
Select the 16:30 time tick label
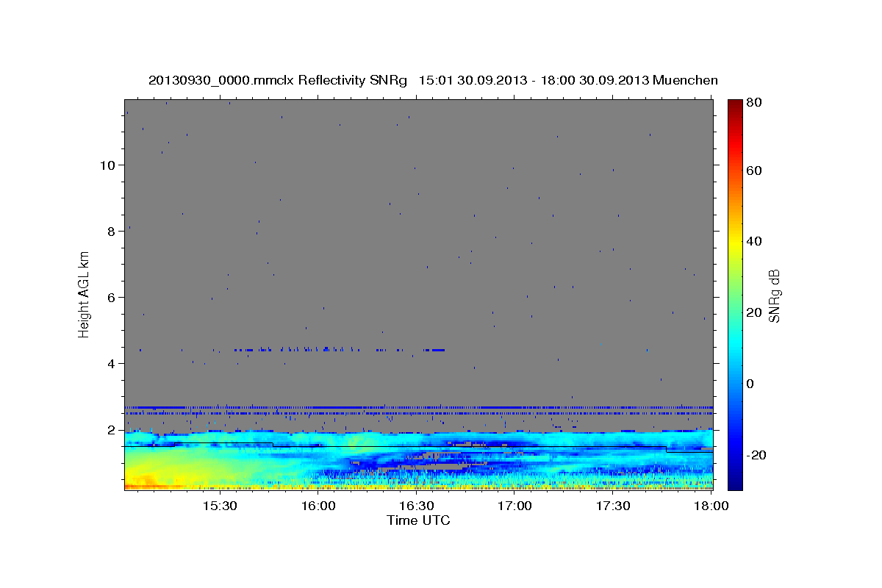click(417, 506)
